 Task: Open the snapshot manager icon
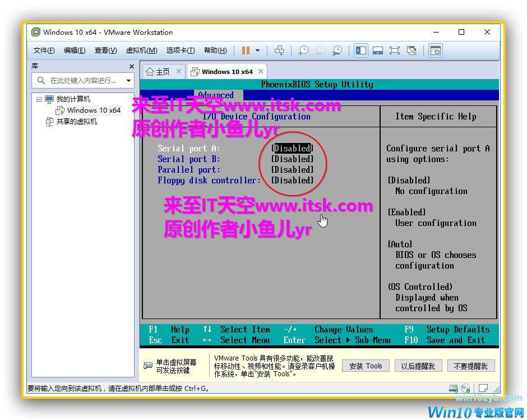pos(337,50)
